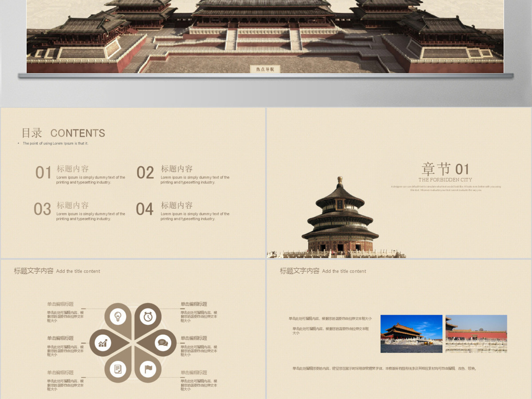The image size is (532, 399).
Task: Click the growth chart icon petal
Action: pos(103,343)
